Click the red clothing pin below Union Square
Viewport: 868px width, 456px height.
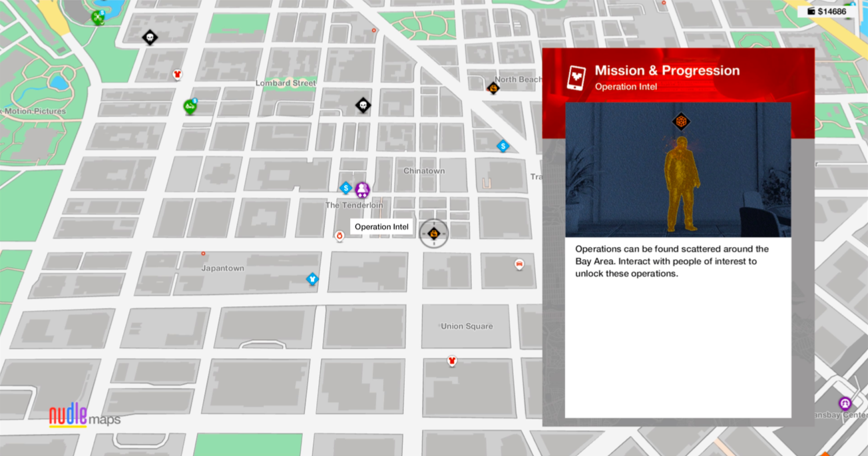click(x=453, y=361)
